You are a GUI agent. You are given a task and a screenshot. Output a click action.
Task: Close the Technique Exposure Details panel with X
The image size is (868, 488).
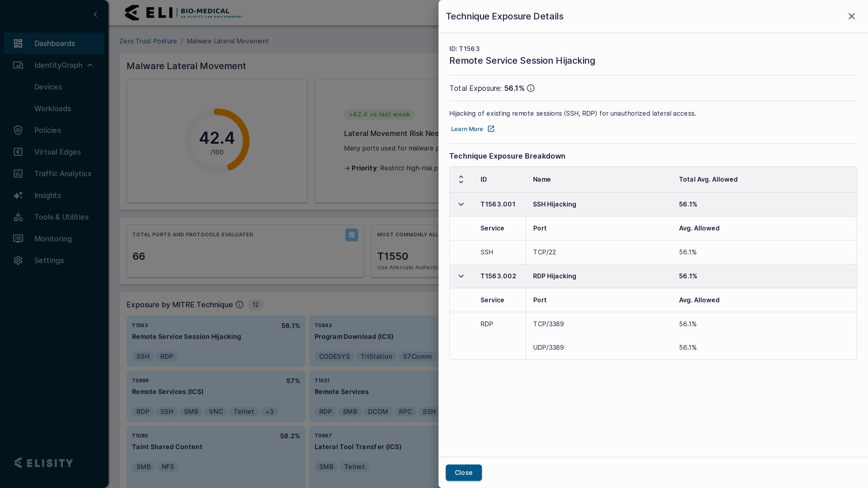[851, 16]
